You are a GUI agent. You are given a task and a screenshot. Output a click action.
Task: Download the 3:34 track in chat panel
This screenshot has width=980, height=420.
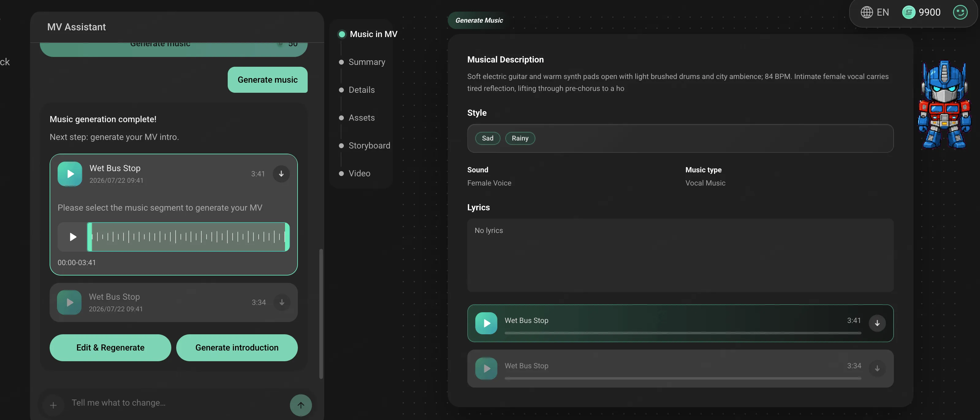(x=282, y=302)
